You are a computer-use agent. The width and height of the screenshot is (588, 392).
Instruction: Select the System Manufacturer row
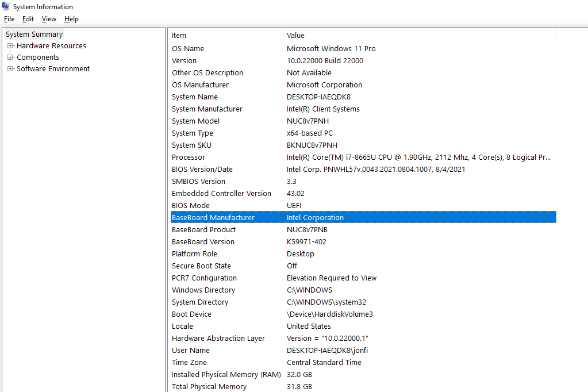pyautogui.click(x=363, y=109)
